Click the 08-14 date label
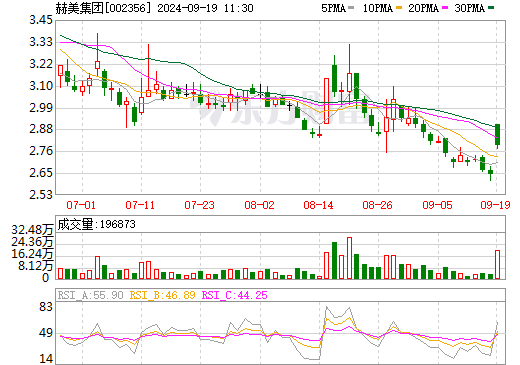520x365 pixels. (x=318, y=205)
